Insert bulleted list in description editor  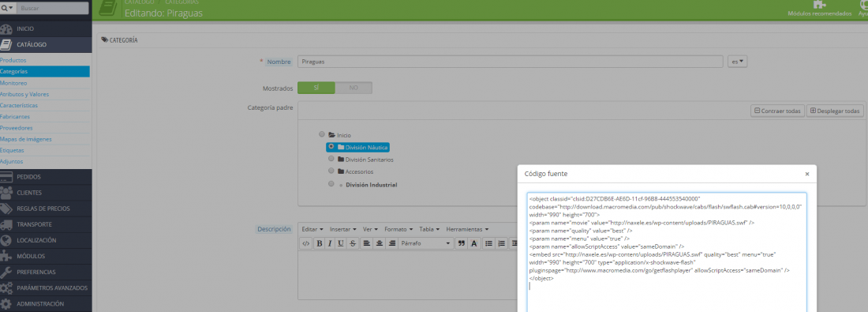click(488, 243)
